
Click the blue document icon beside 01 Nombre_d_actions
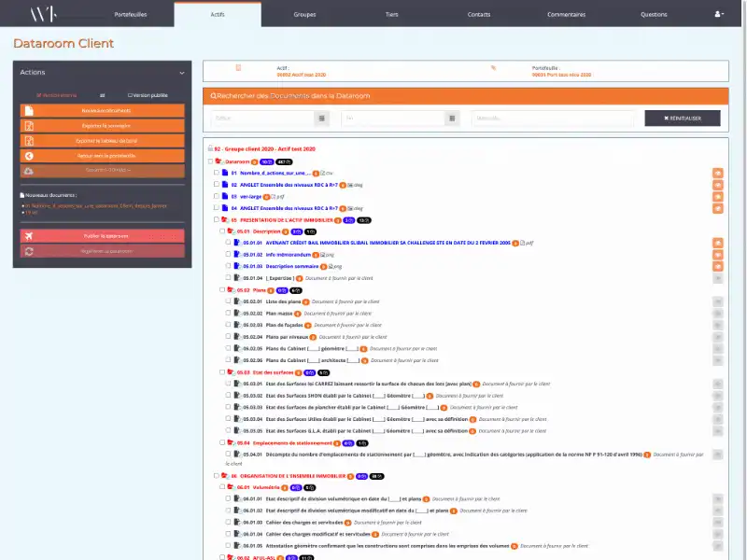[223, 173]
